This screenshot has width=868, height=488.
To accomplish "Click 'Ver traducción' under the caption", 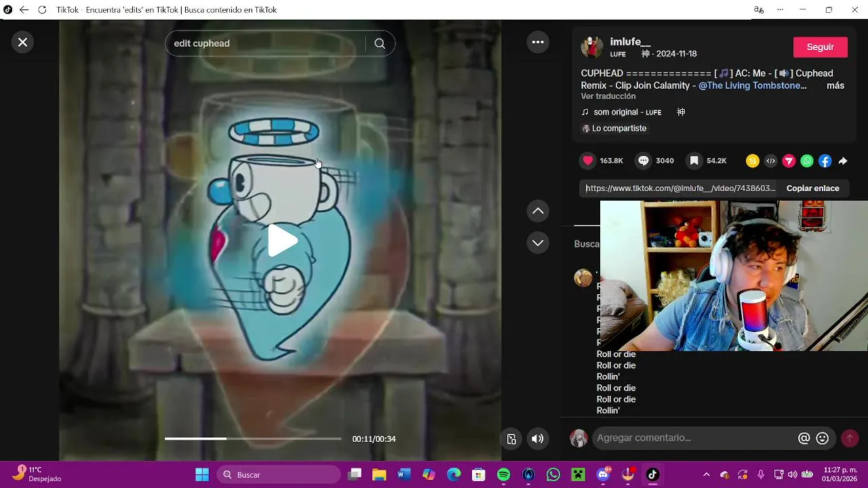I will [608, 96].
